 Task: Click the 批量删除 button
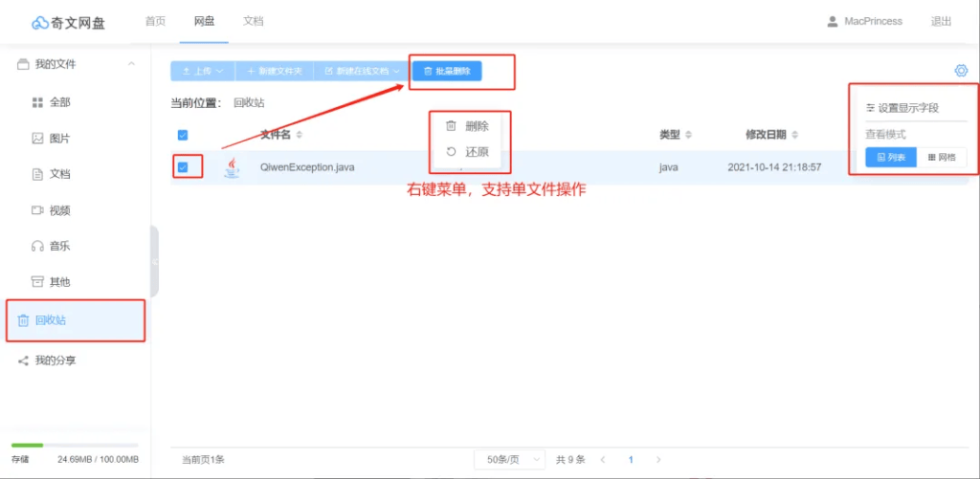click(447, 71)
